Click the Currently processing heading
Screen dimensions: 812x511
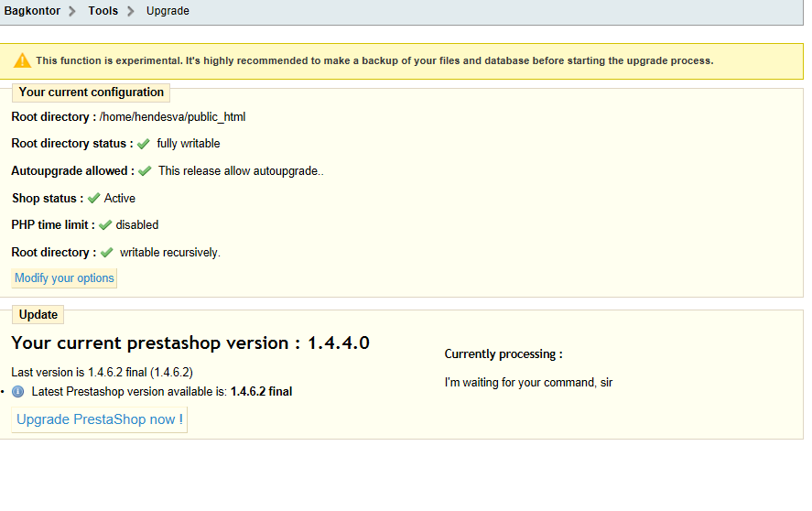click(503, 354)
